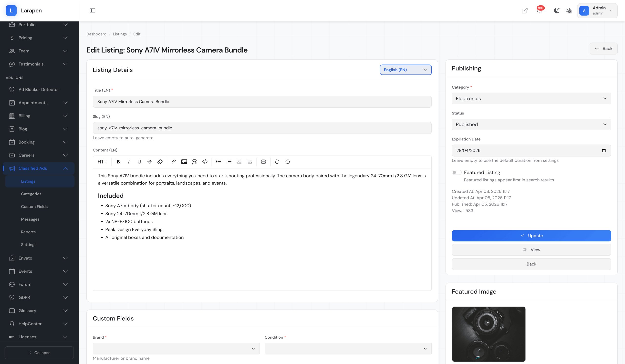Open the Category dropdown showing Electronics
Viewport: 625px width, 364px height.
[x=531, y=98]
